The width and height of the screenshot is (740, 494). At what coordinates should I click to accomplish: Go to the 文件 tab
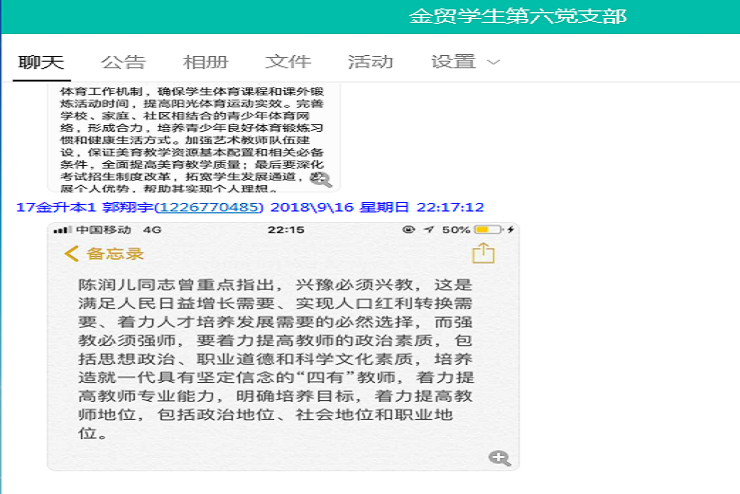pyautogui.click(x=288, y=62)
